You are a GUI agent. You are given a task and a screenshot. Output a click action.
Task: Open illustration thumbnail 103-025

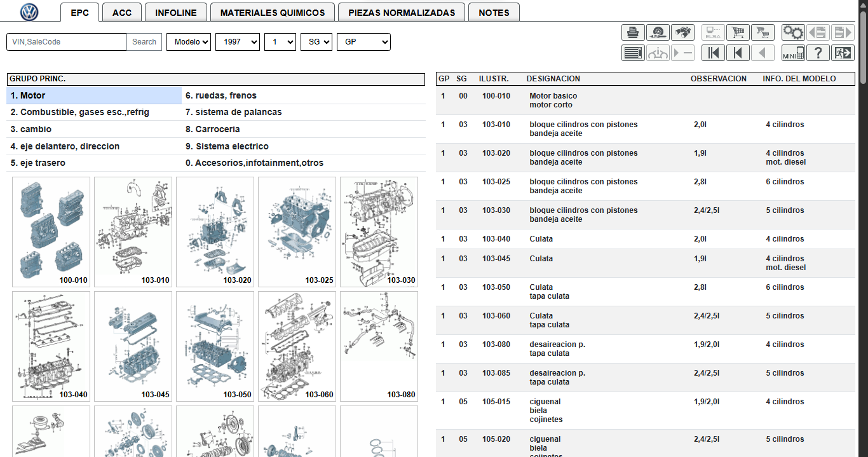[297, 232]
